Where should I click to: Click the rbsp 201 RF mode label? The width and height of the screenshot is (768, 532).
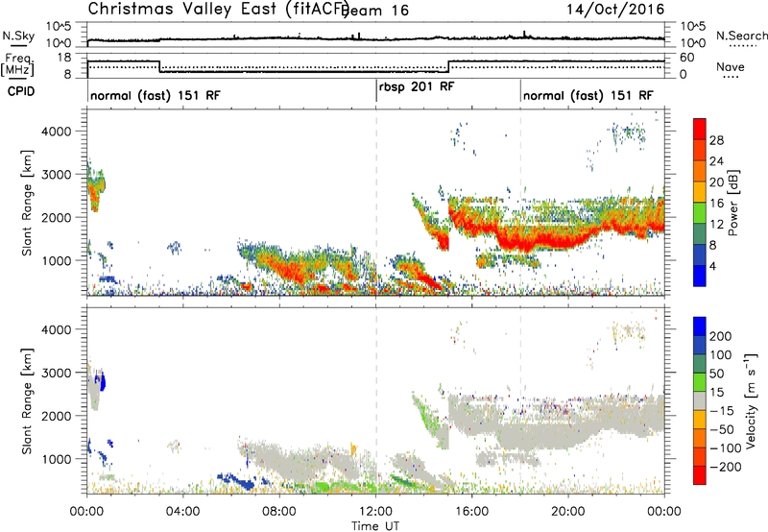[417, 86]
